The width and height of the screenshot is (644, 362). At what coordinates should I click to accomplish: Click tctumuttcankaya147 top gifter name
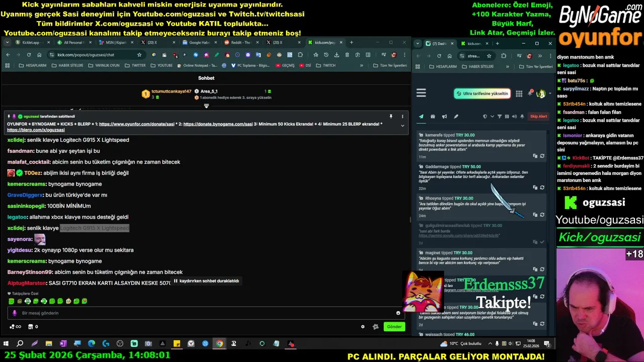tap(171, 92)
